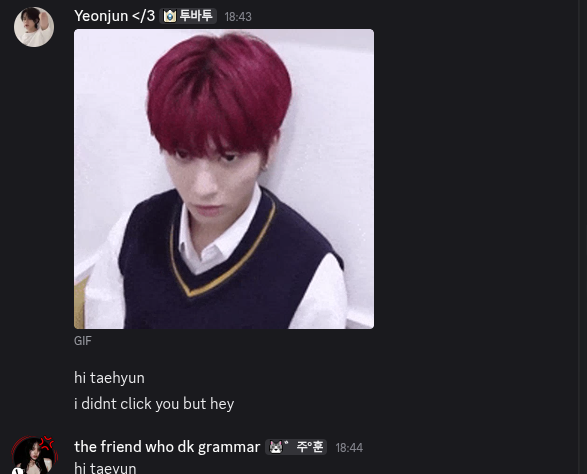
Task: Open the 투바투 server tag badge text
Action: coord(196,16)
